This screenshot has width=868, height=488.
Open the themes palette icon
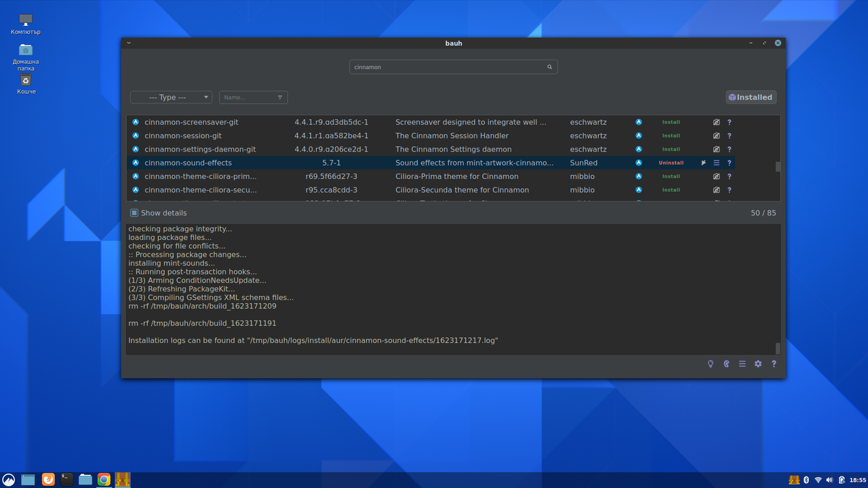click(x=726, y=364)
